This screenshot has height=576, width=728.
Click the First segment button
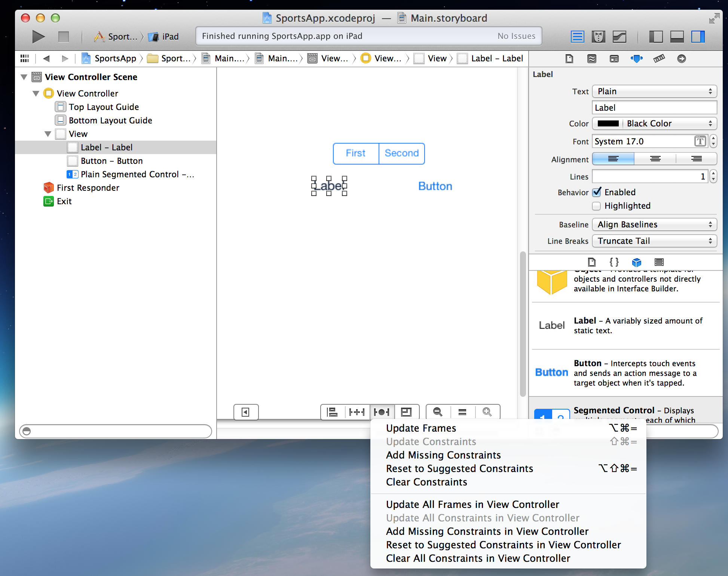tap(355, 153)
